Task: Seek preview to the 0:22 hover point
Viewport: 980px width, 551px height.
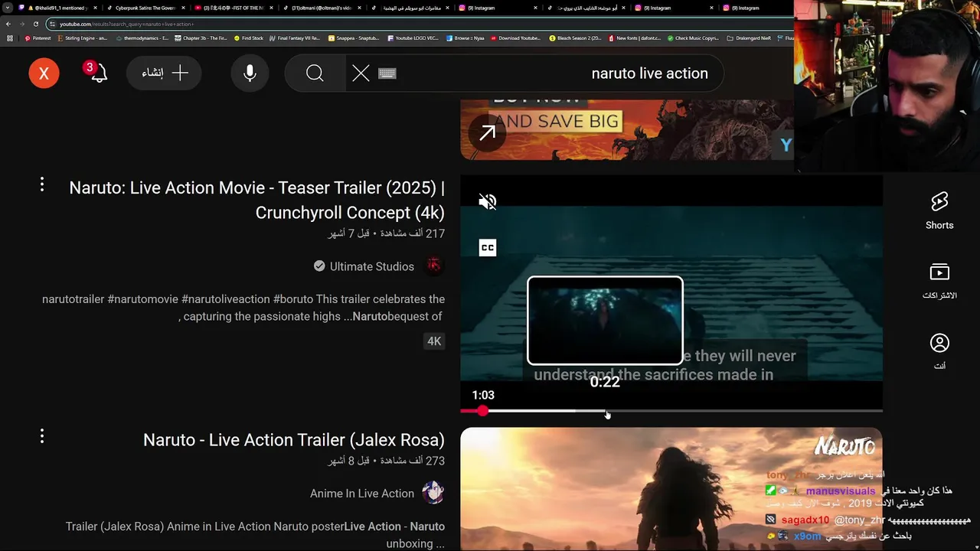Action: [605, 411]
